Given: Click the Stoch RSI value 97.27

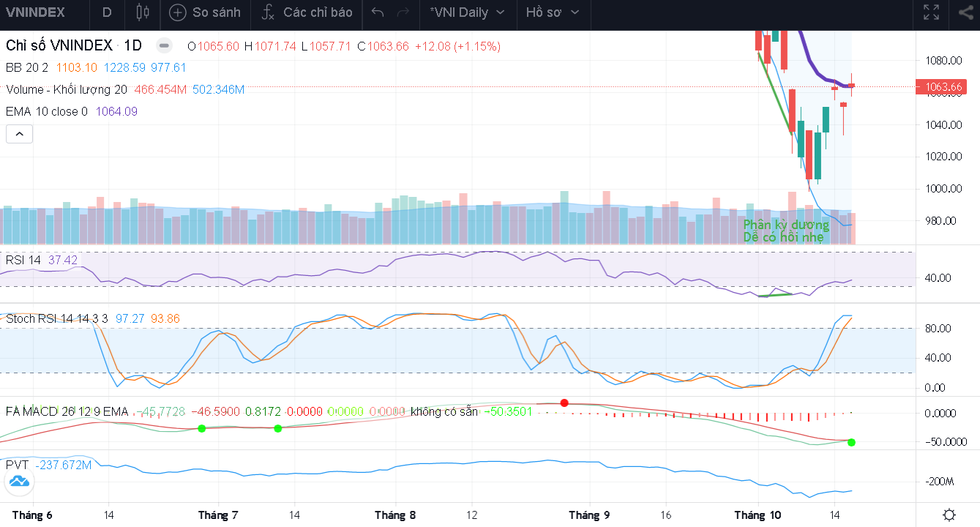Looking at the screenshot, I should tap(130, 318).
